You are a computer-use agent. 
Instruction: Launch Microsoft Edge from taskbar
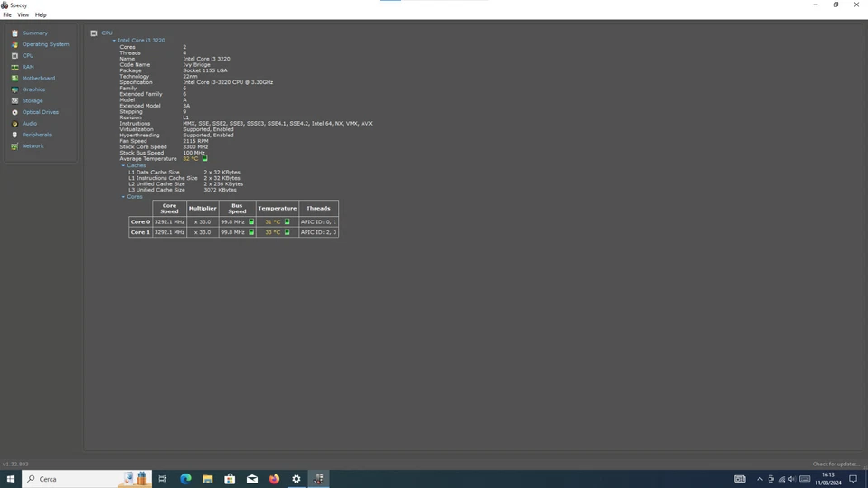(x=185, y=479)
